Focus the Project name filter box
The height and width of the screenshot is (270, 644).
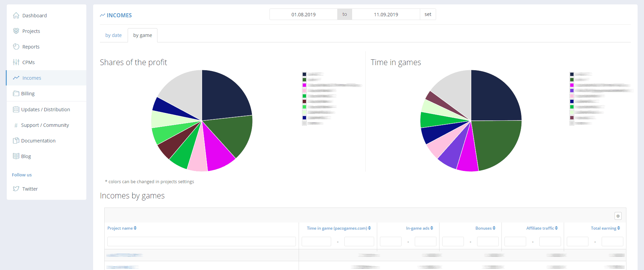[x=201, y=242]
